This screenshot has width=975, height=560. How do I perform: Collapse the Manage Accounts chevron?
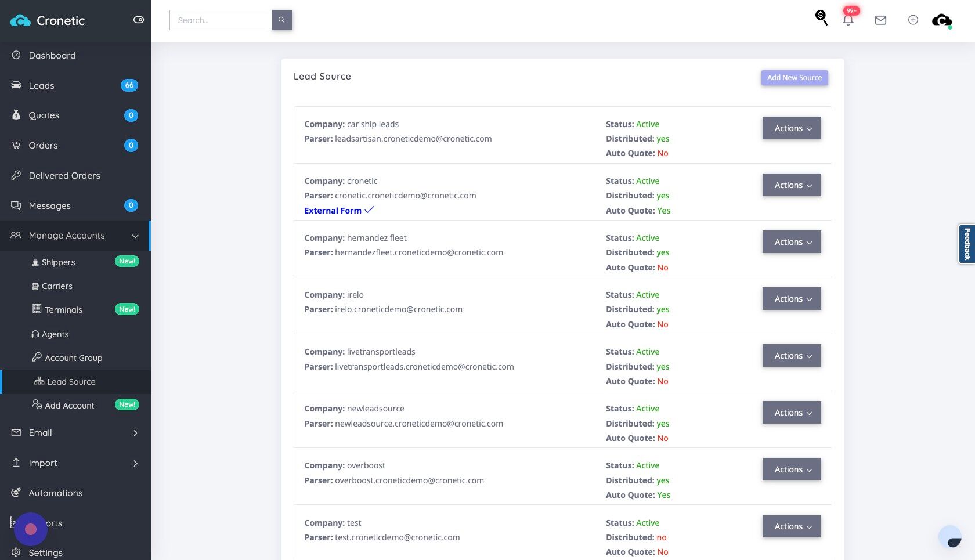point(135,236)
